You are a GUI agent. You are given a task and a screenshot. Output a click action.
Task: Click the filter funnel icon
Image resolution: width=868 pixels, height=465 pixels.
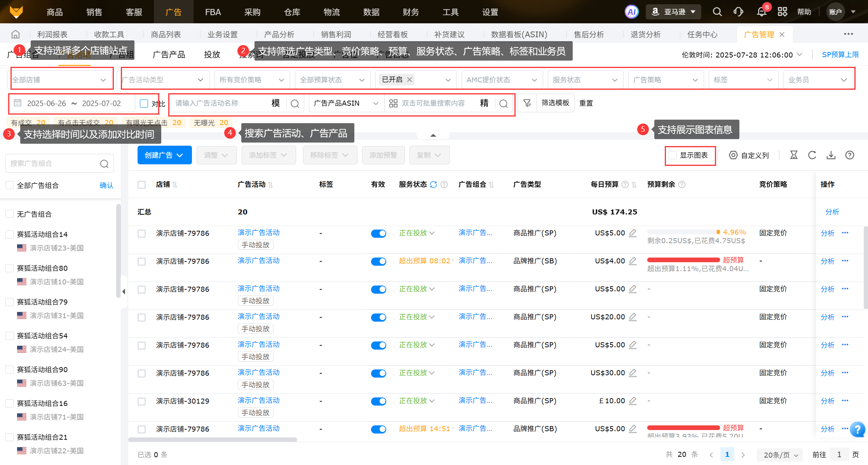(x=527, y=103)
